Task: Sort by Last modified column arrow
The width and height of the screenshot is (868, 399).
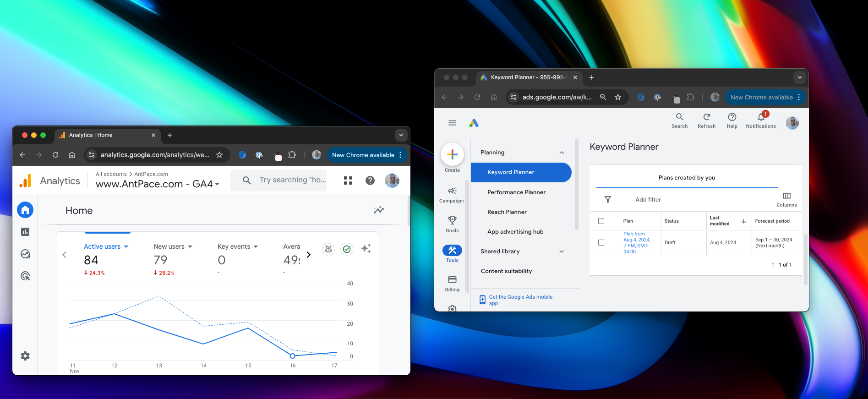Action: 743,221
